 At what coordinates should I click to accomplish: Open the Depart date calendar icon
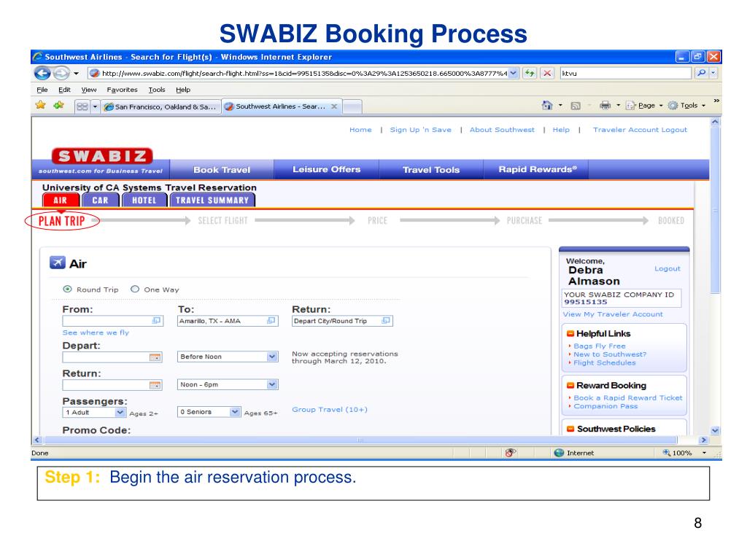[x=155, y=357]
